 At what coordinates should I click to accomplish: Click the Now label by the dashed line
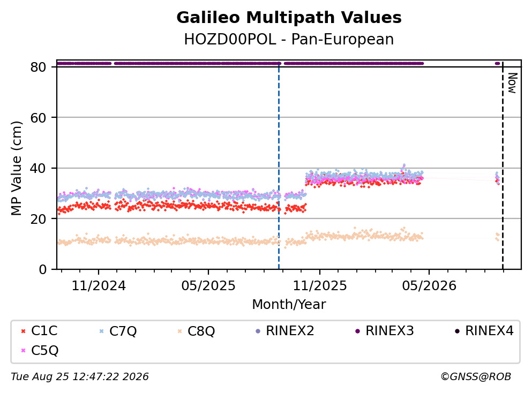[512, 83]
